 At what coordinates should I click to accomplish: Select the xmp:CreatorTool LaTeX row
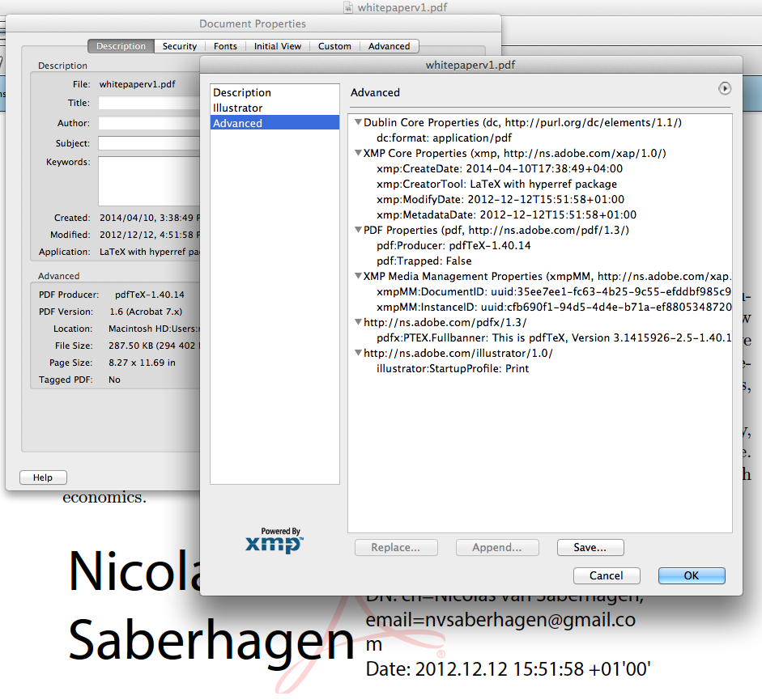pyautogui.click(x=496, y=185)
